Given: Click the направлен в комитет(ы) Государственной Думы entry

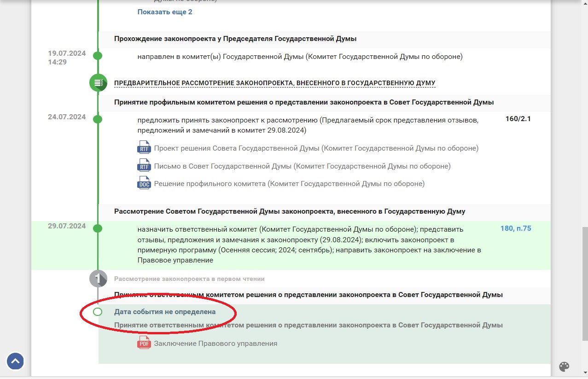Looking at the screenshot, I should tap(300, 57).
